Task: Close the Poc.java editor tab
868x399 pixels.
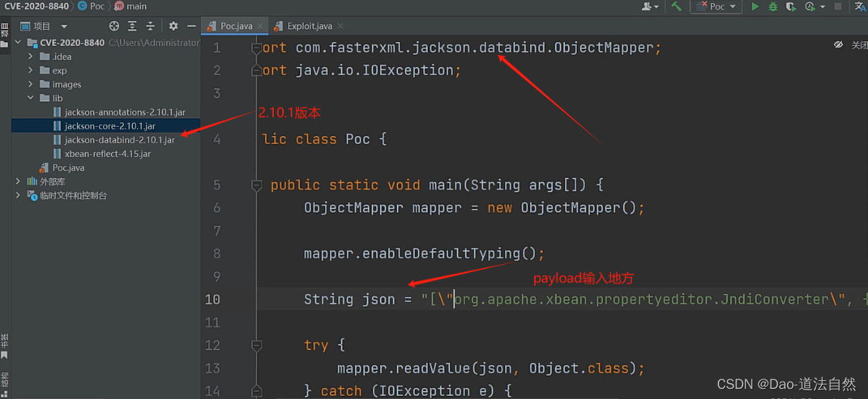Action: [260, 26]
